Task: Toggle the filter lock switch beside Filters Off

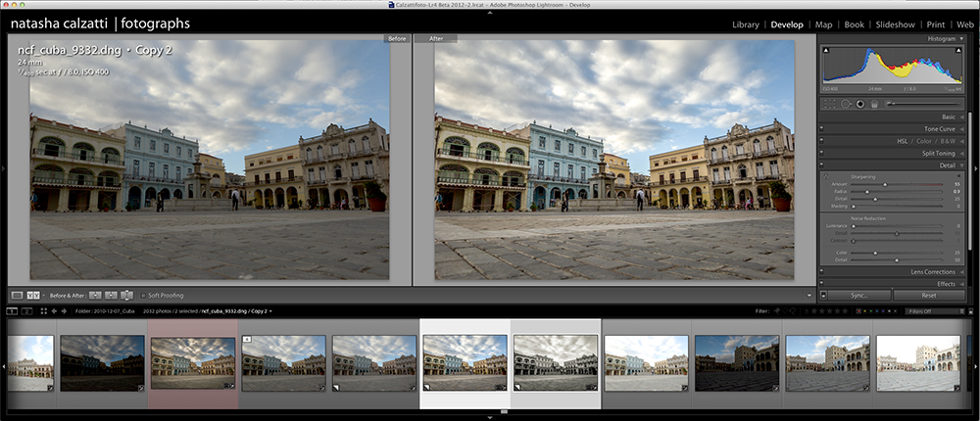Action: tap(970, 310)
